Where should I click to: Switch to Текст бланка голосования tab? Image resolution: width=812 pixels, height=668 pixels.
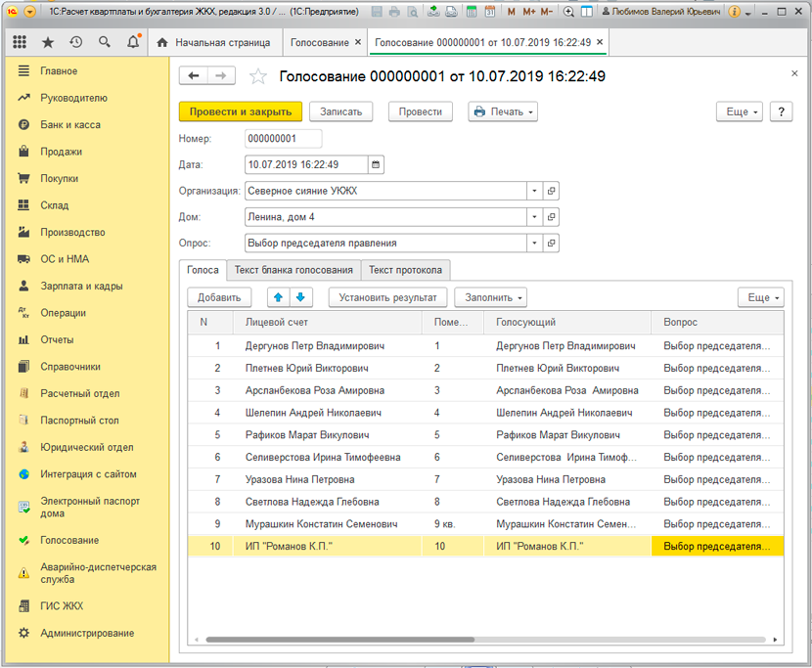[x=293, y=270]
